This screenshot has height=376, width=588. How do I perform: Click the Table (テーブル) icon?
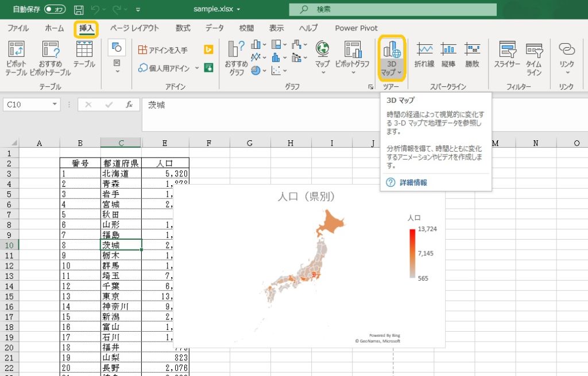(x=84, y=55)
